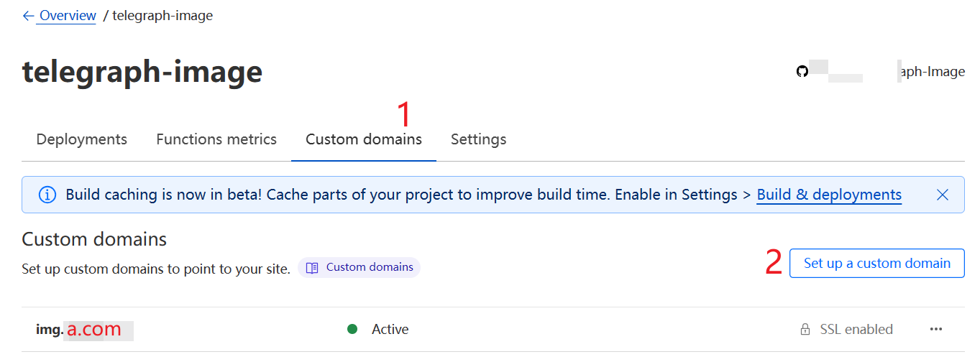Open the Functions metrics tab
Image resolution: width=980 pixels, height=362 pixels.
click(216, 139)
